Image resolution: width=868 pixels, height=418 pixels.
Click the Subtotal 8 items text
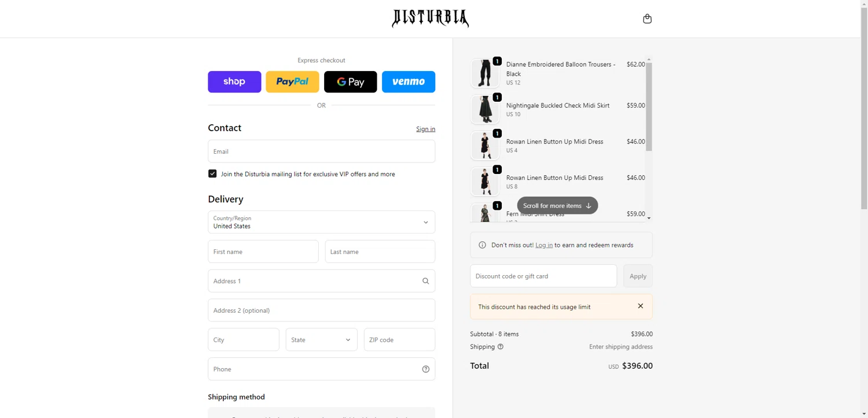(x=494, y=334)
